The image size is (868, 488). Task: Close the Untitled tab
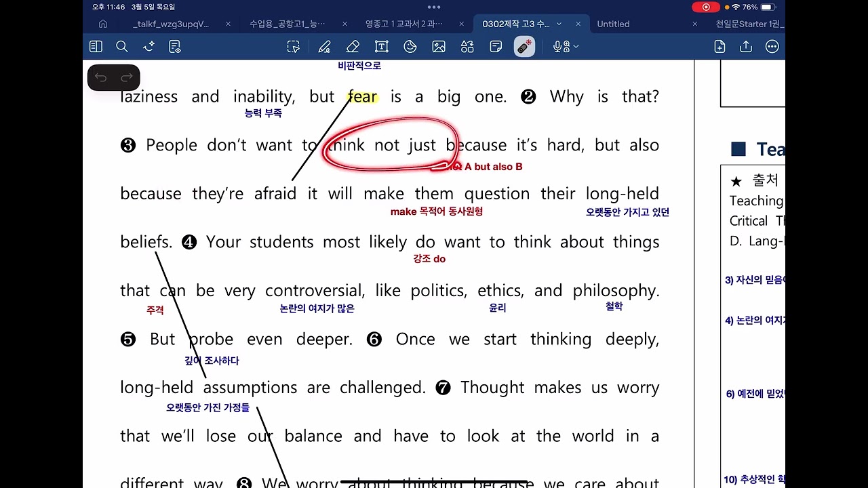click(x=694, y=24)
